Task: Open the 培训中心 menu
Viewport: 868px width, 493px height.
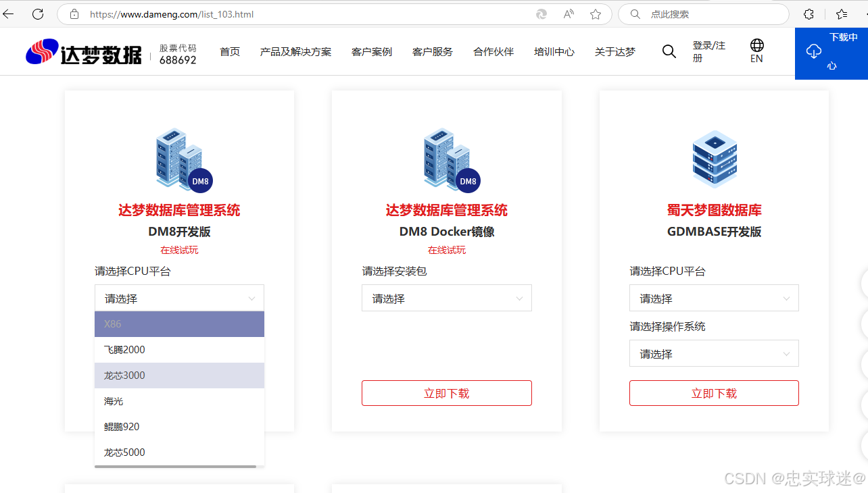Action: [554, 52]
